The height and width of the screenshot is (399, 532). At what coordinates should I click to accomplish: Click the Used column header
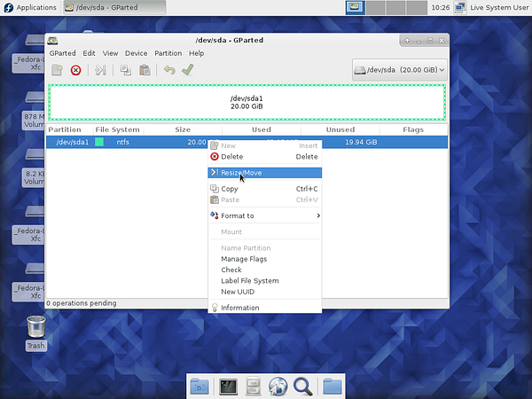262,129
